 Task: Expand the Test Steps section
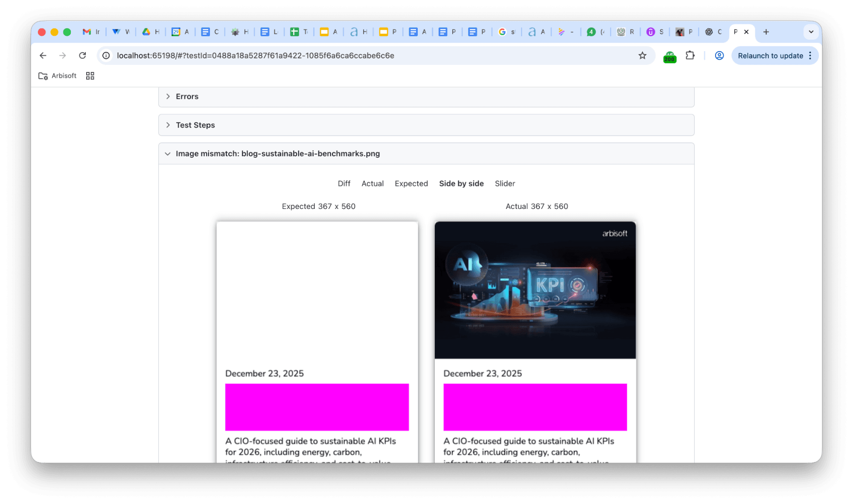coord(195,125)
